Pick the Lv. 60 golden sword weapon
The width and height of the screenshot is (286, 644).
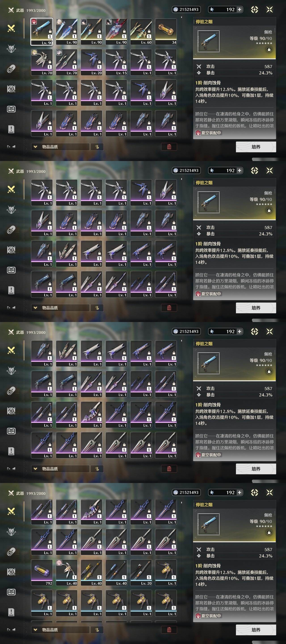point(141,32)
